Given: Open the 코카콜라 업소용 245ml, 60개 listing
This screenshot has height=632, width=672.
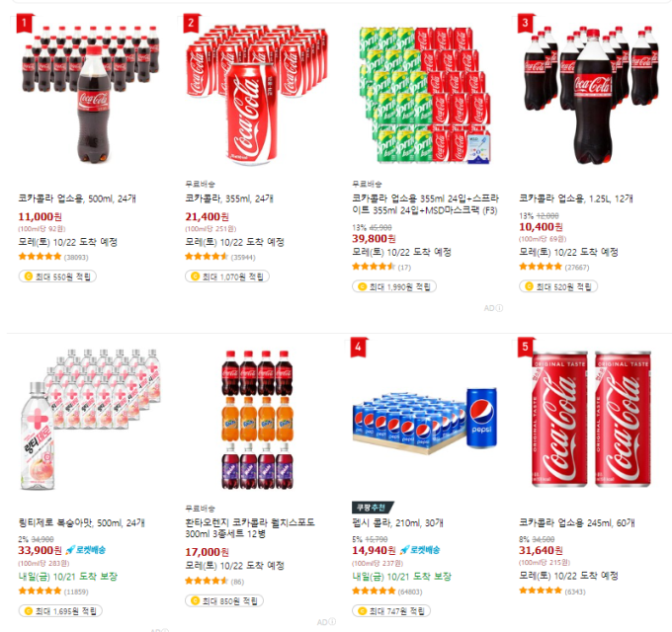Looking at the screenshot, I should [577, 522].
